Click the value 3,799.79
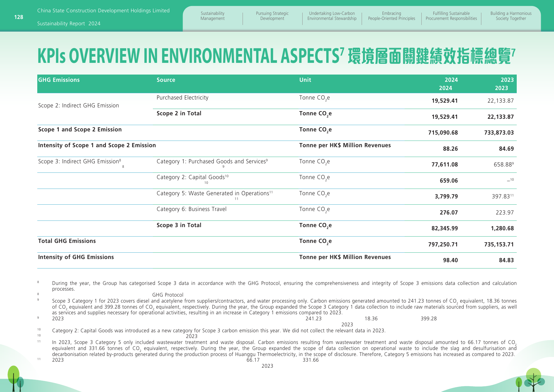Screen dimensions: 554x392 click(446, 196)
